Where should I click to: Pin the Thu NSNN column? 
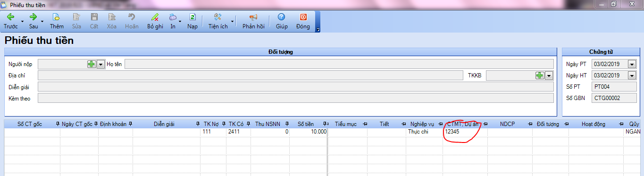(x=286, y=124)
